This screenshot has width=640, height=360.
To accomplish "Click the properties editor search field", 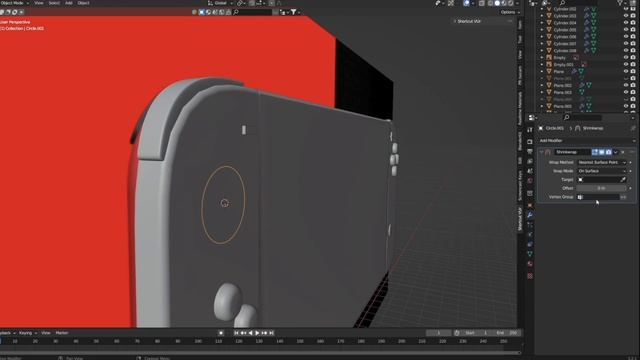I will click(582, 118).
